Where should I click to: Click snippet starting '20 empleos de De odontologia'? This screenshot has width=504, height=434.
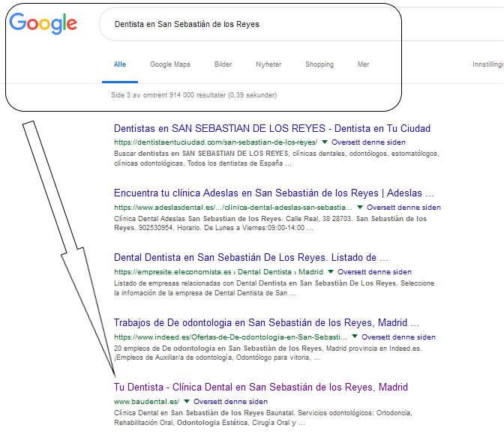(268, 353)
